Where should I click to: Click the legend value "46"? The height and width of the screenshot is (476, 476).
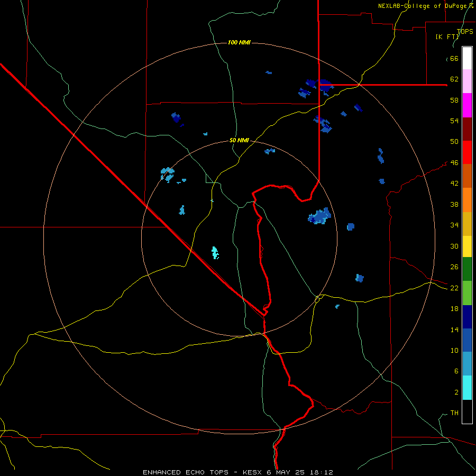coord(454,163)
